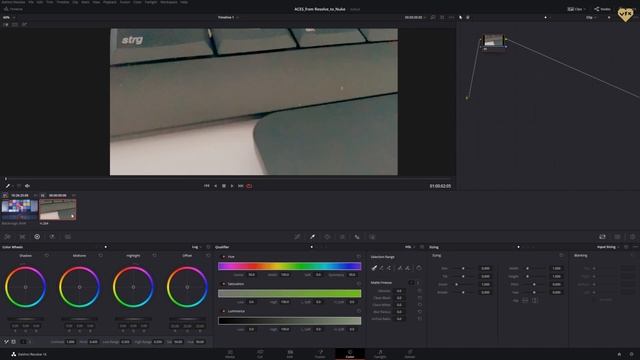Viewport: 640px width, 360px height.
Task: Select the qualifier Picker tool
Action: click(x=374, y=268)
